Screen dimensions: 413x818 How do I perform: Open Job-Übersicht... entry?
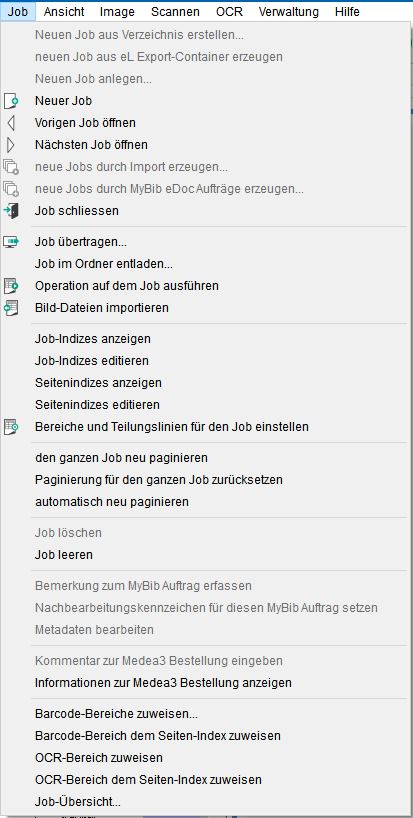click(x=78, y=801)
